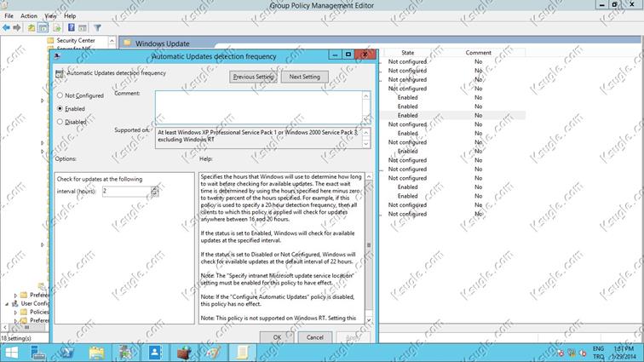
Task: Click the Forward arrow toolbar icon
Action: pyautogui.click(x=17, y=27)
